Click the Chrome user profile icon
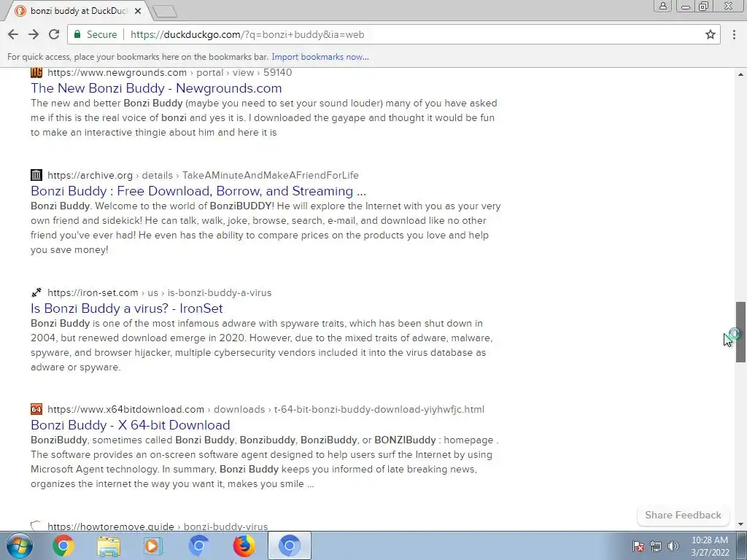Viewport: 747px width, 560px height. [662, 6]
